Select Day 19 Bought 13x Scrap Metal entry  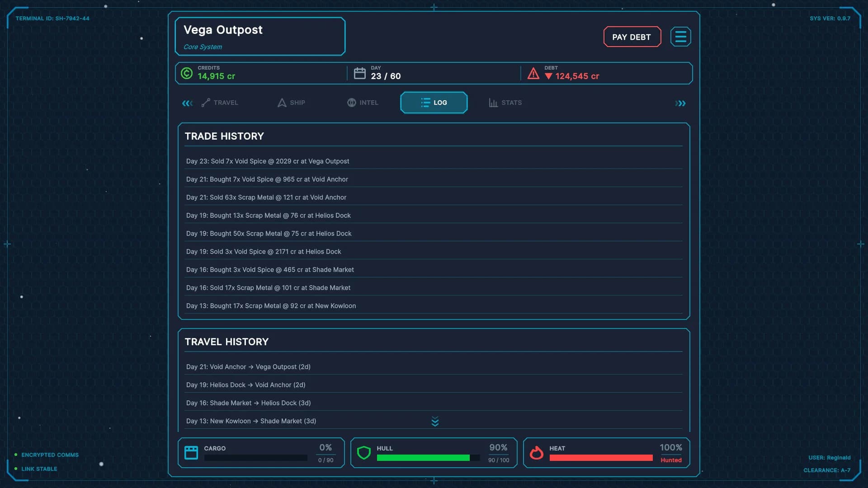[x=434, y=216]
